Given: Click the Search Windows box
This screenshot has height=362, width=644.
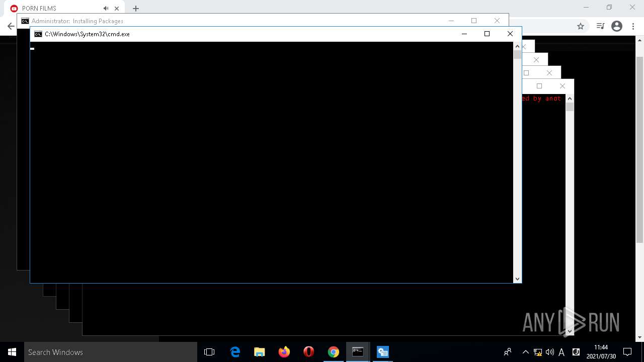Looking at the screenshot, I should click(x=111, y=352).
